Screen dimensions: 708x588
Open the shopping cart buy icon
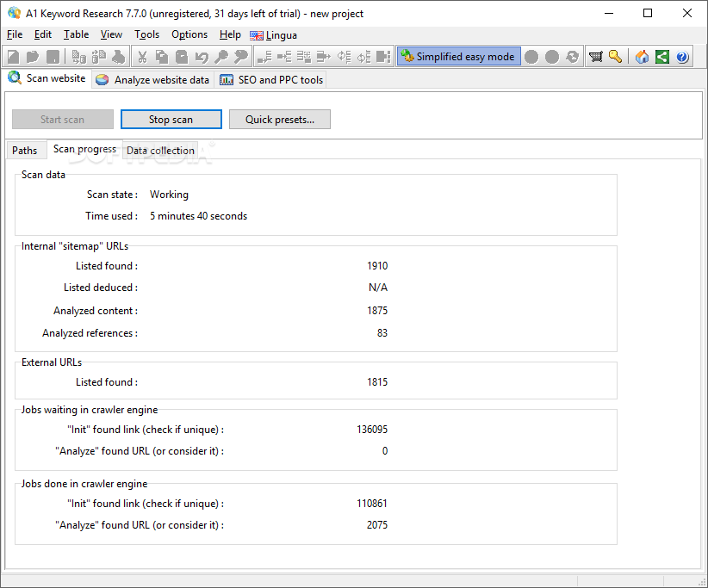(595, 57)
